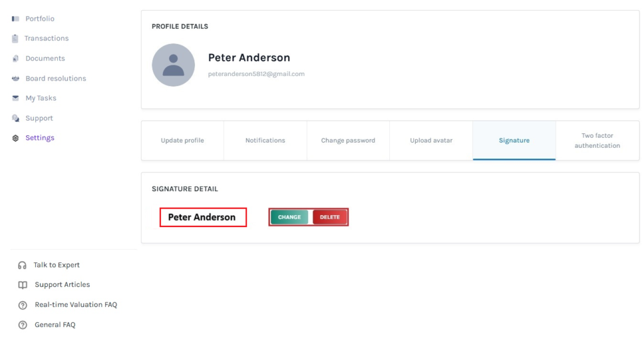
Task: Click the red DELETE signature button
Action: [x=330, y=218]
